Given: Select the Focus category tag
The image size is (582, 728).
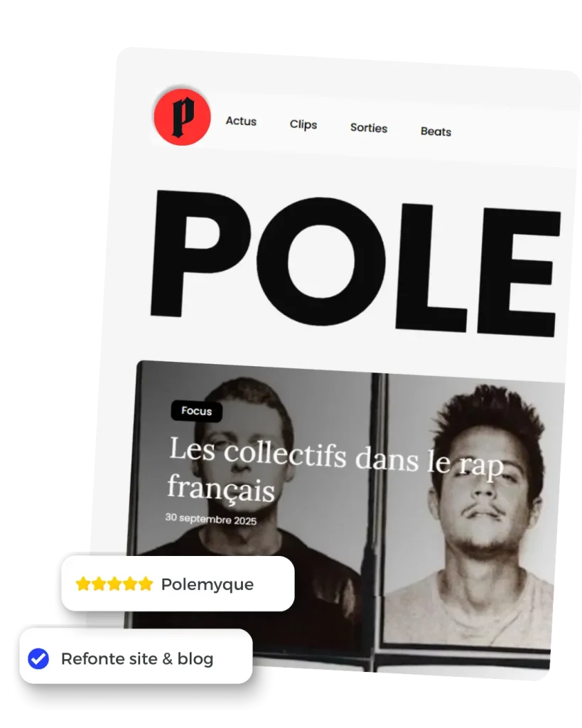Looking at the screenshot, I should [x=196, y=411].
